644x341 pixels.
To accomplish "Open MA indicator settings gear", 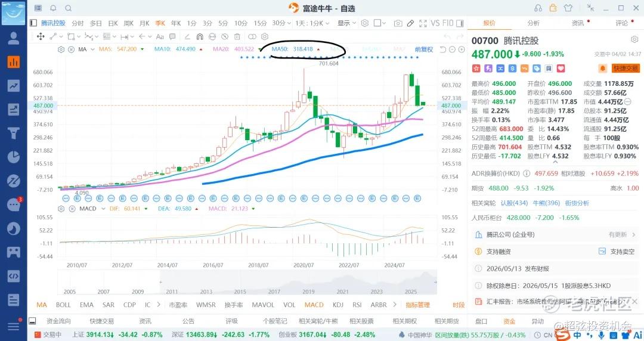I will pyautogui.click(x=61, y=49).
